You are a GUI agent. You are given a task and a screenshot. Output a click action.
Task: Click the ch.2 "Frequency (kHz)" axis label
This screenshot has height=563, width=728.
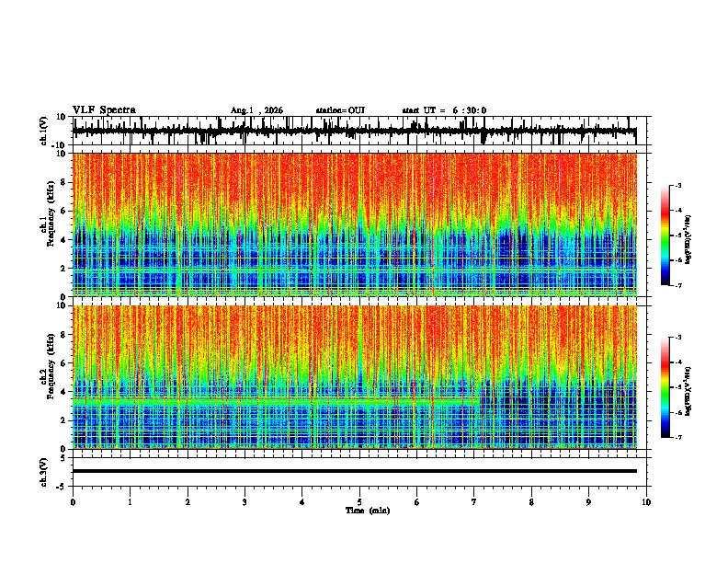[51, 366]
